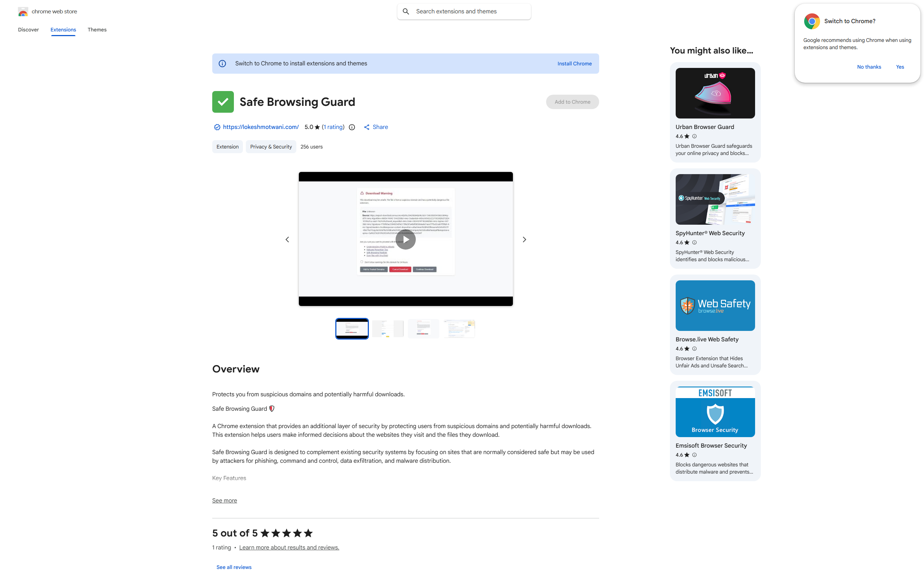Click the Install Chrome link

574,64
